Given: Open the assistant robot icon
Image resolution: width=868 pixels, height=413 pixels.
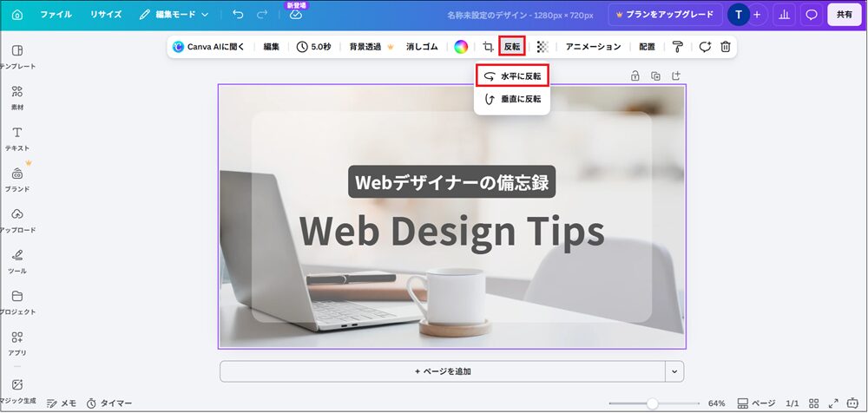Looking at the screenshot, I should [853, 403].
